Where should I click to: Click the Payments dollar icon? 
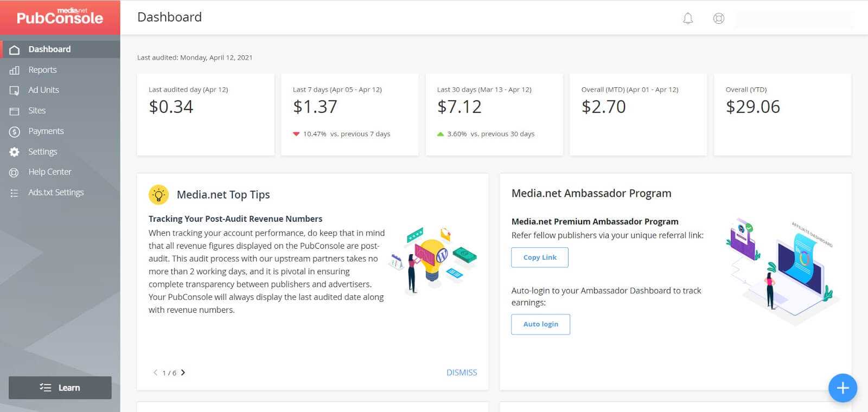(x=15, y=132)
